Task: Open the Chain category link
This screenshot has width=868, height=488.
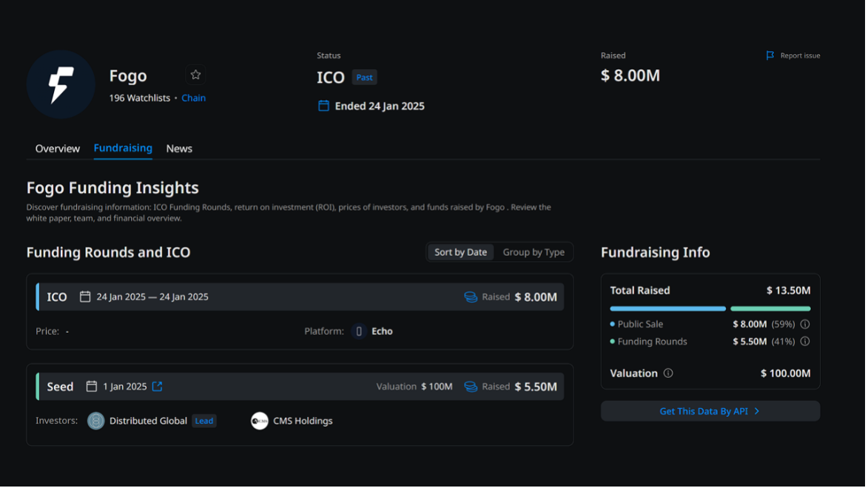Action: (193, 98)
